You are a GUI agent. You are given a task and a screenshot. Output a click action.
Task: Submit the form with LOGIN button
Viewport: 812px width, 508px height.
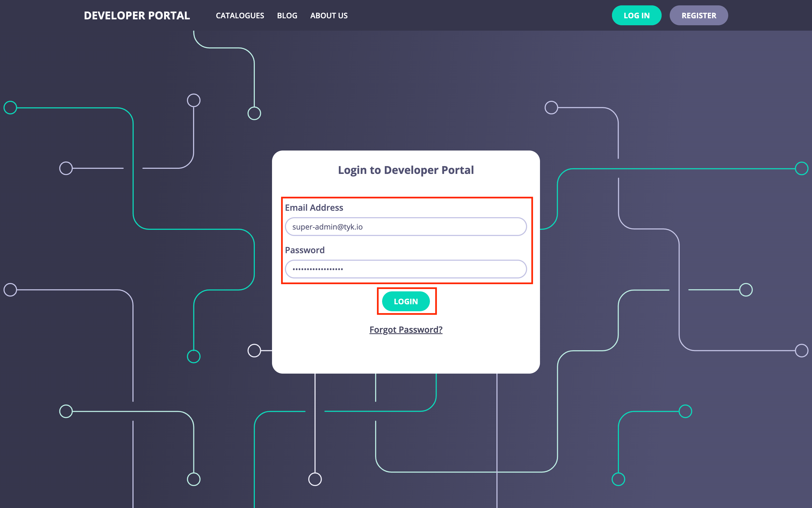[x=406, y=301]
